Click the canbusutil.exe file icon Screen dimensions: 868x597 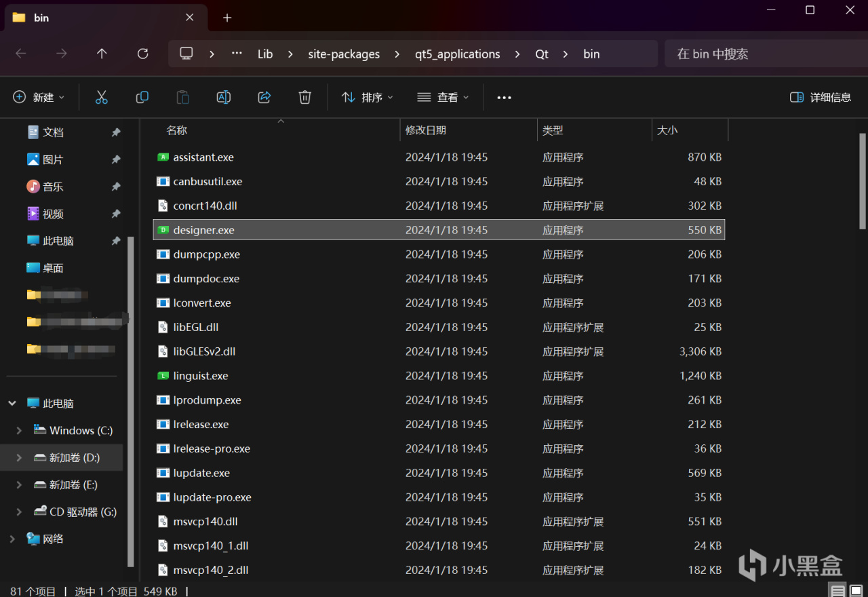[163, 181]
